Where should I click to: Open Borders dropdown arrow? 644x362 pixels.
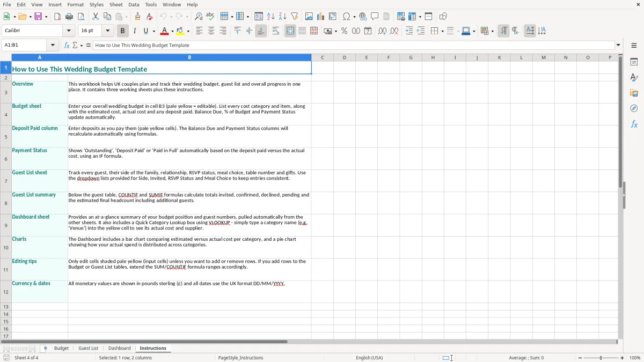coord(442,31)
